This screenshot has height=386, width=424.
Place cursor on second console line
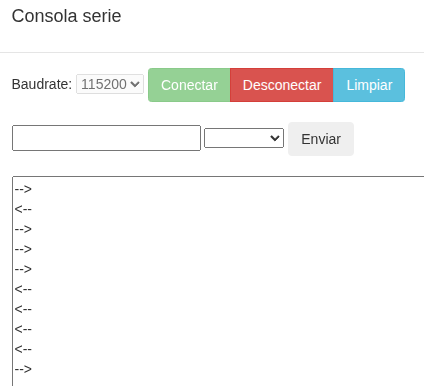point(23,209)
